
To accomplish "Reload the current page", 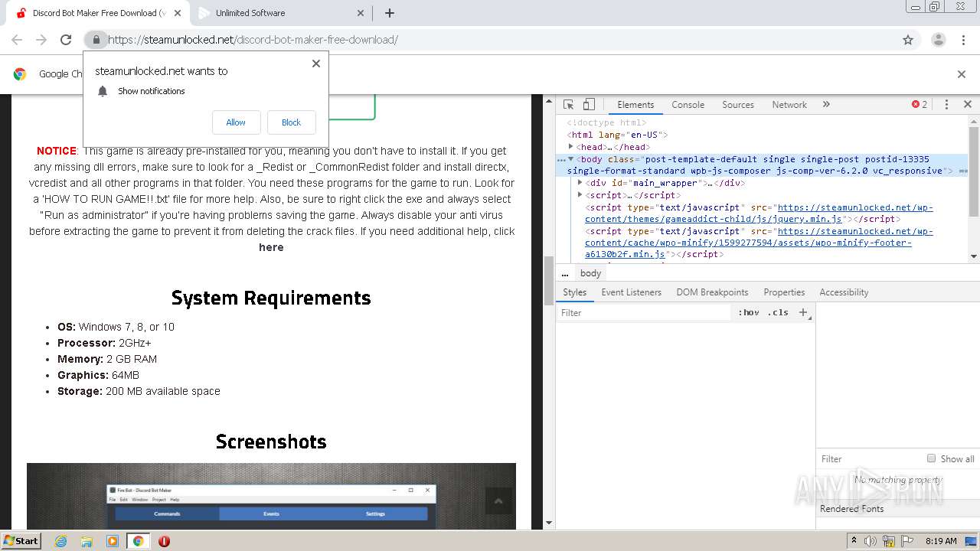I will click(66, 40).
